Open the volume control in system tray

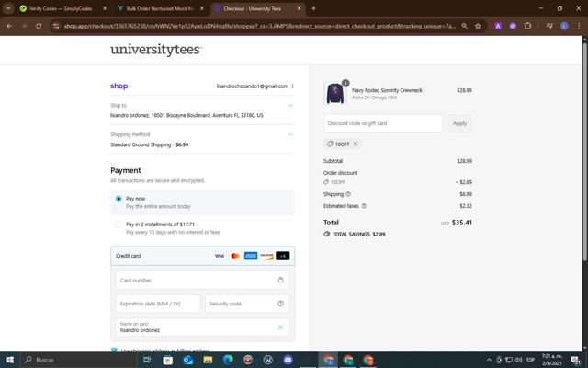point(519,360)
